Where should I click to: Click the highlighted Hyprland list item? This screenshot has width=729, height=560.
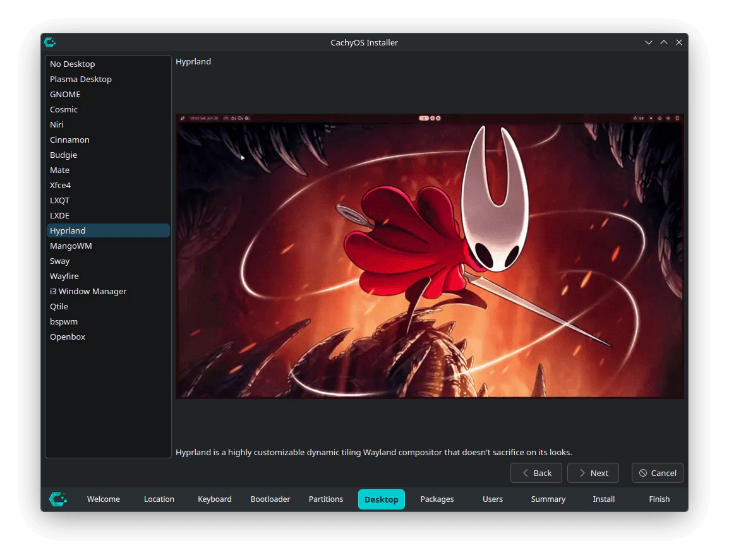pos(108,231)
